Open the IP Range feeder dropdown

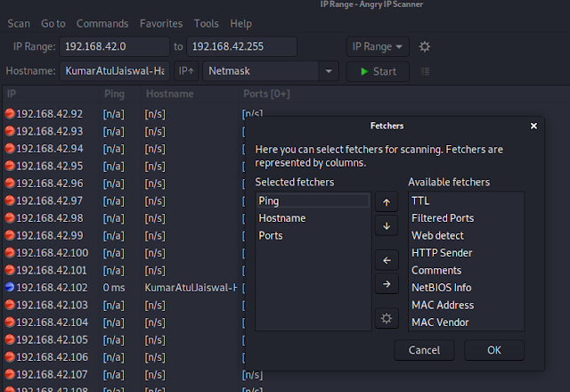[378, 46]
